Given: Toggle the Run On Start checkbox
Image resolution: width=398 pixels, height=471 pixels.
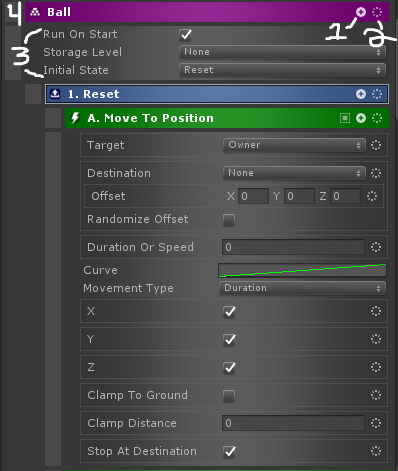Looking at the screenshot, I should 185,35.
